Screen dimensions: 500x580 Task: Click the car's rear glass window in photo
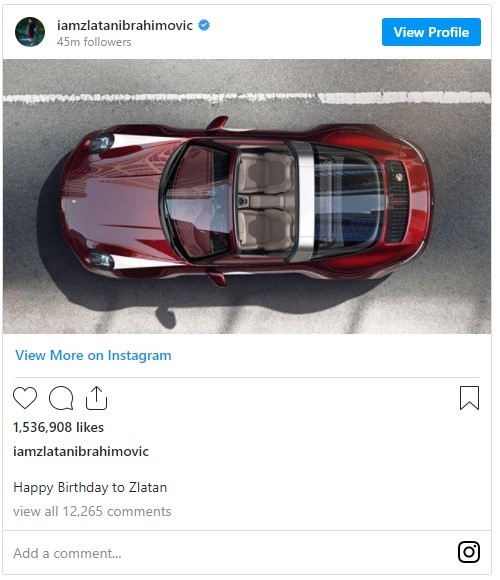pos(348,201)
